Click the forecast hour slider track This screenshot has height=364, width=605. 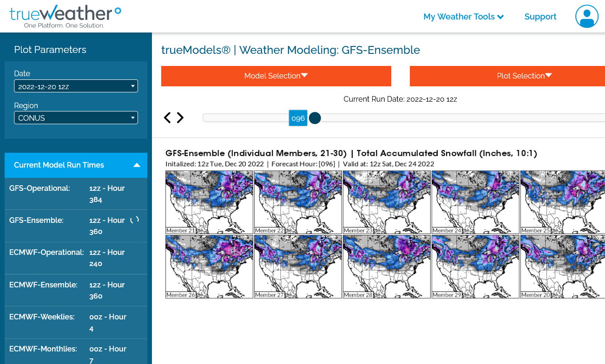[x=404, y=118]
